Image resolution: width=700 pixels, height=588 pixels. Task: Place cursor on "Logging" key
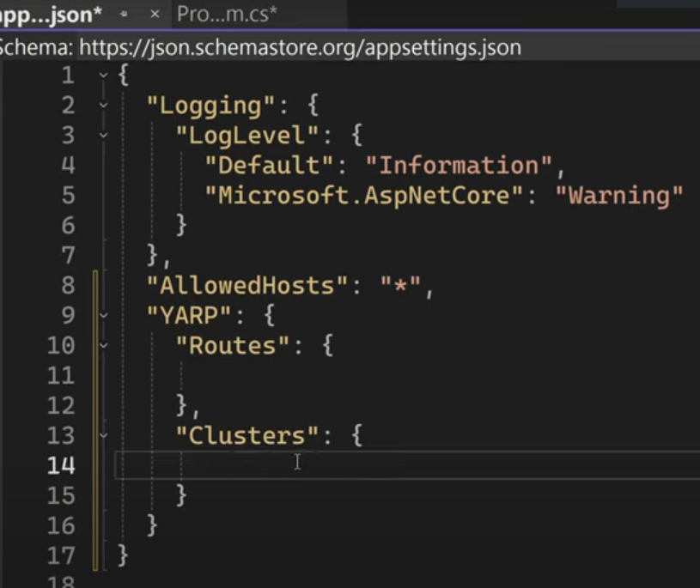point(210,106)
